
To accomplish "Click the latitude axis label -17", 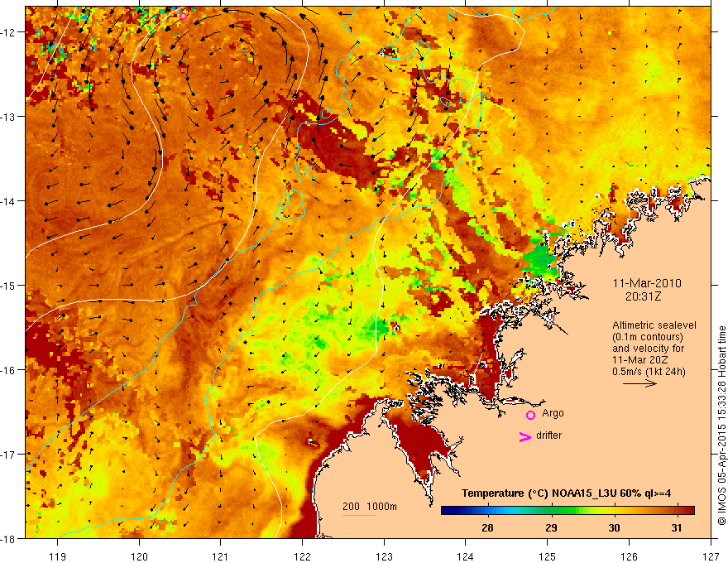I will pyautogui.click(x=9, y=455).
